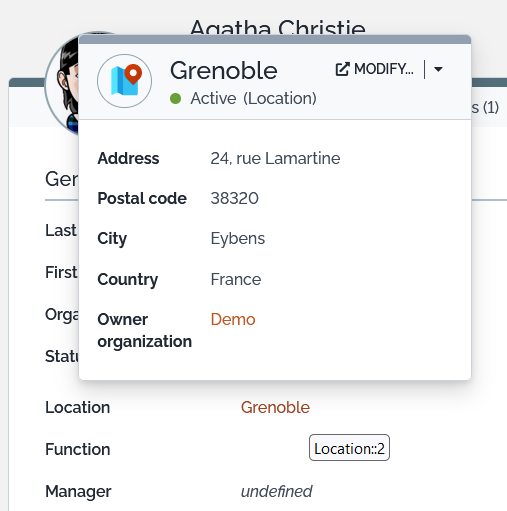The width and height of the screenshot is (507, 511).
Task: Follow the Grenoble link in Location field
Action: [275, 407]
